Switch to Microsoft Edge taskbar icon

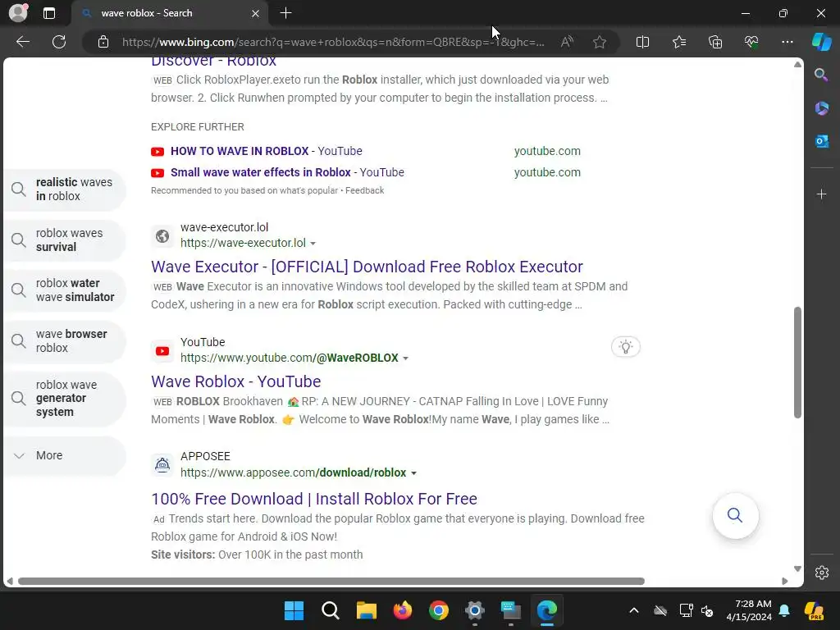tap(547, 610)
